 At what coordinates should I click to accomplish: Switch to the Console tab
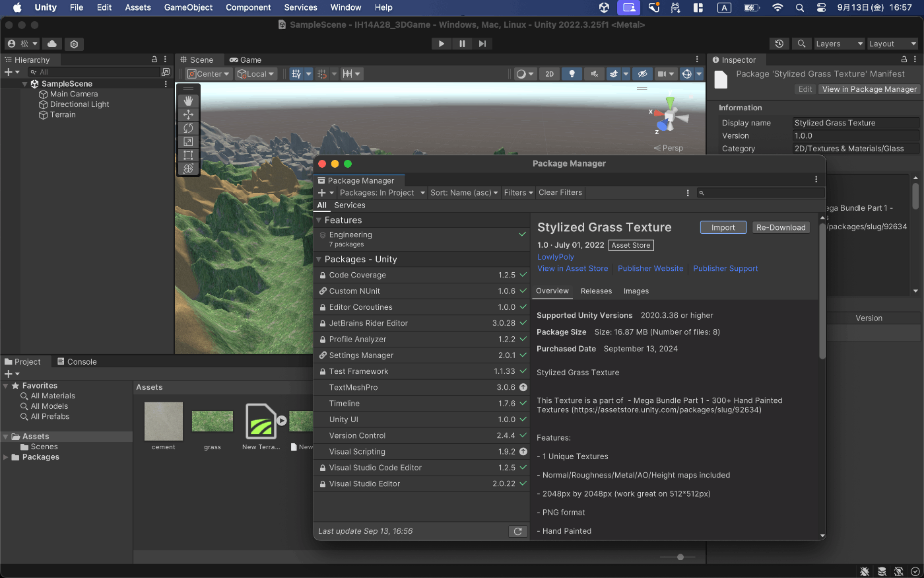pos(77,362)
